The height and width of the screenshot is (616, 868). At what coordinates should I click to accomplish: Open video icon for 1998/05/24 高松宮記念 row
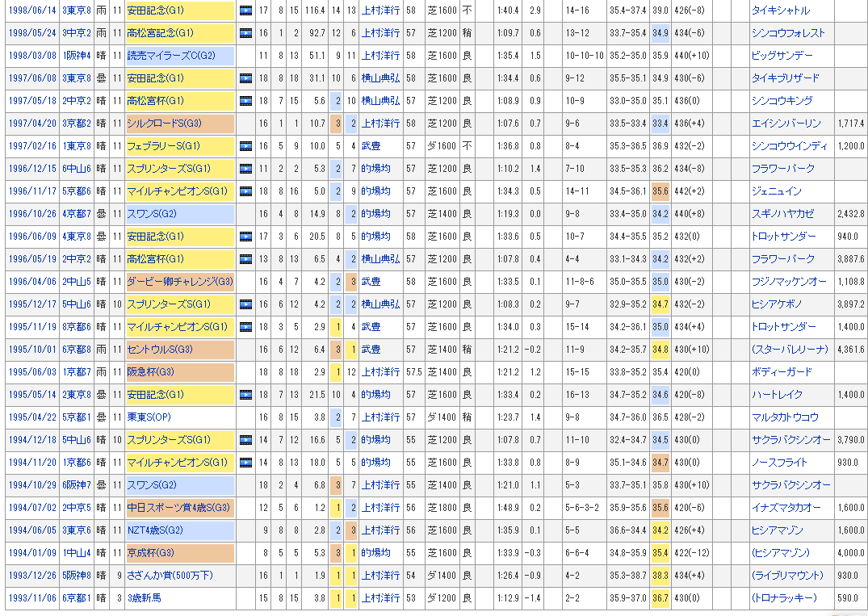click(246, 33)
